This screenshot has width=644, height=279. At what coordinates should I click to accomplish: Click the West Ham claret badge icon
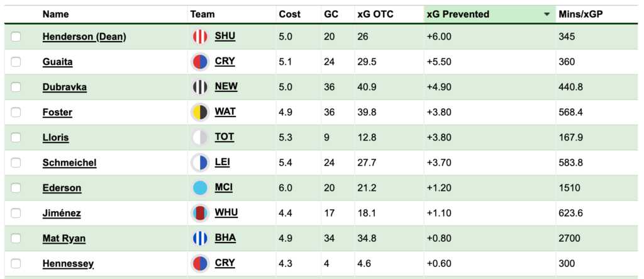click(200, 213)
